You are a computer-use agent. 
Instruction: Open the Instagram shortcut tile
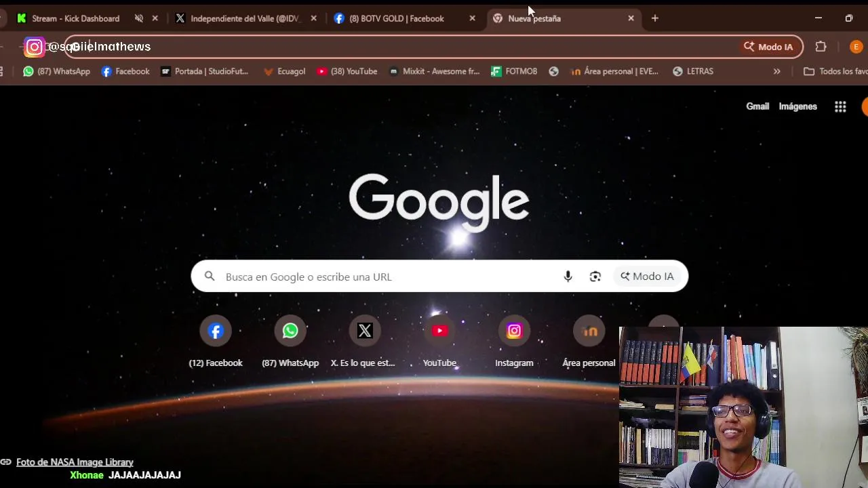[x=514, y=343]
